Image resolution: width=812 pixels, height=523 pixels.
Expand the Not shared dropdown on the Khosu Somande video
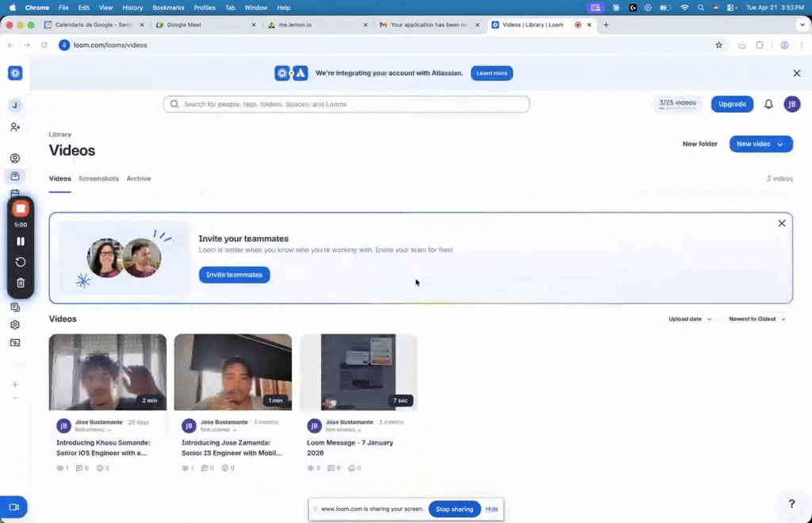pos(94,429)
